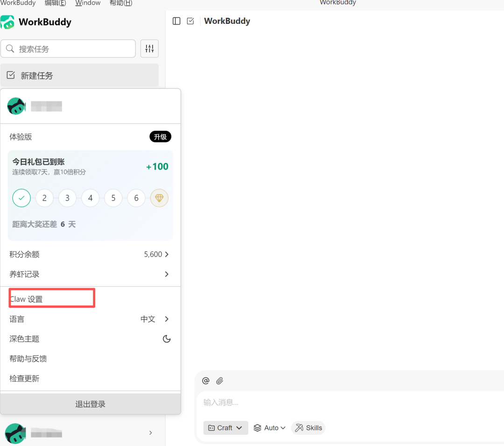The width and height of the screenshot is (504, 446).
Task: Select day 2 check-in circle
Action: coord(44,198)
